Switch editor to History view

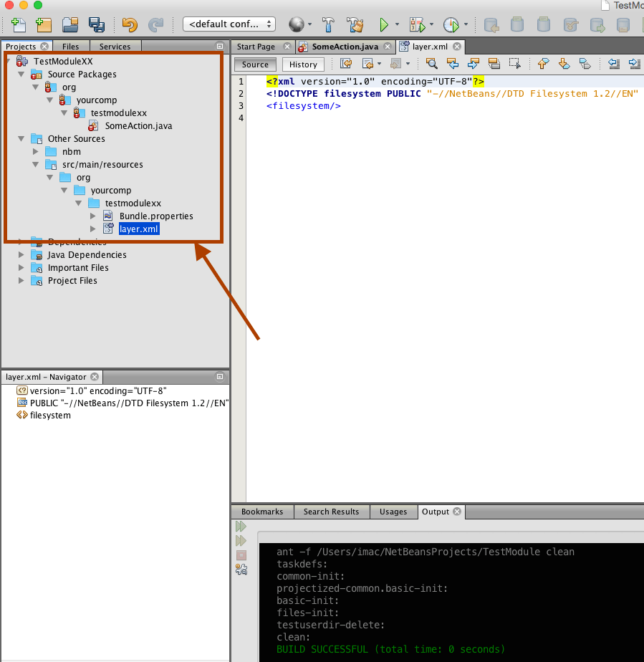[303, 64]
